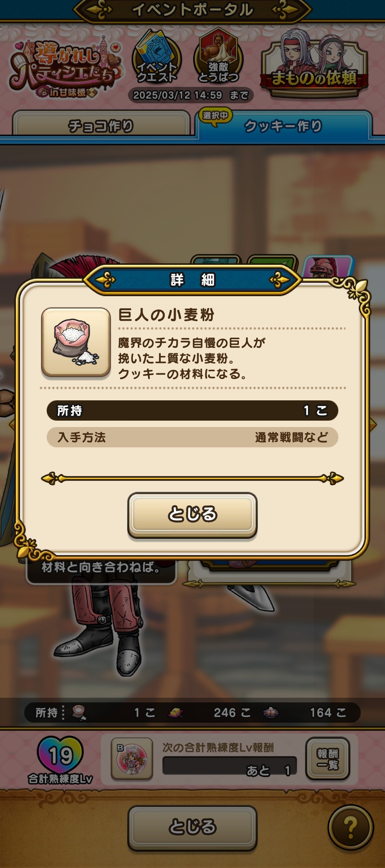Screen dimensions: 385x868
Task: Switch to the チョコ作り tab
Action: pyautogui.click(x=101, y=125)
